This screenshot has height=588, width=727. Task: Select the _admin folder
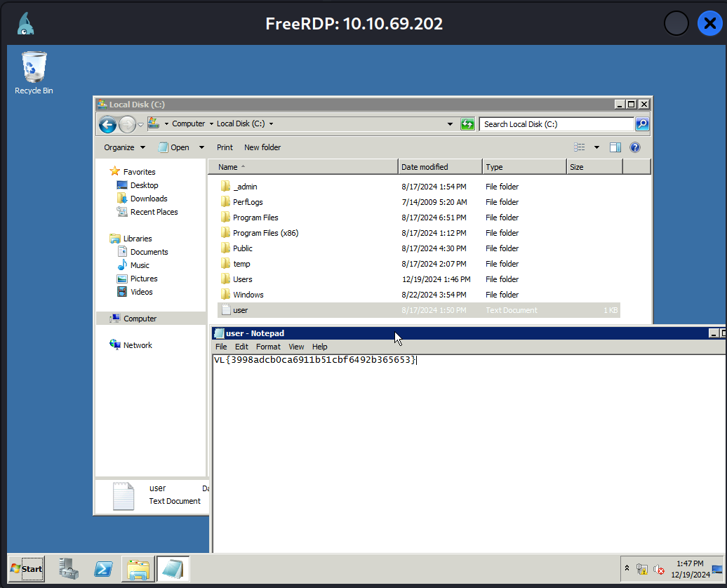pyautogui.click(x=245, y=187)
